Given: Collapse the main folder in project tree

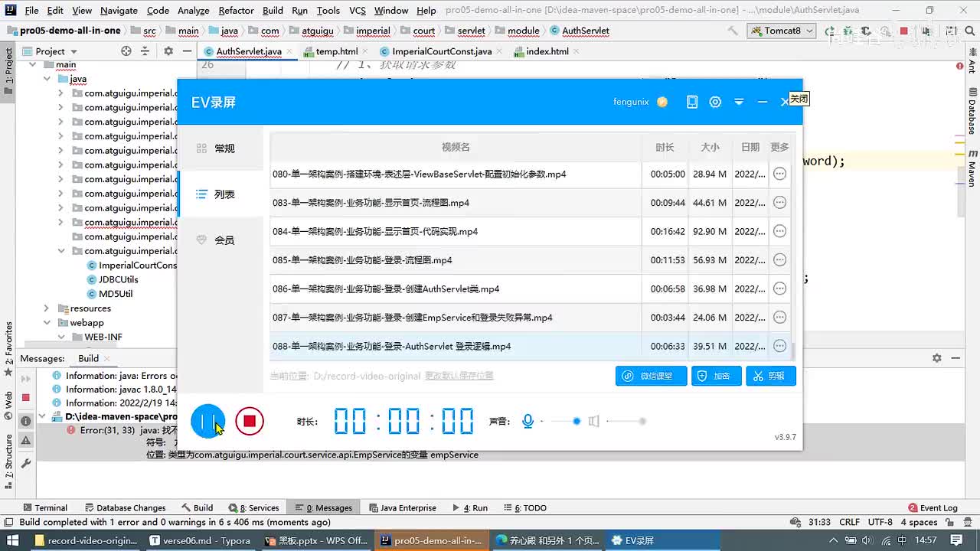Looking at the screenshot, I should 32,65.
